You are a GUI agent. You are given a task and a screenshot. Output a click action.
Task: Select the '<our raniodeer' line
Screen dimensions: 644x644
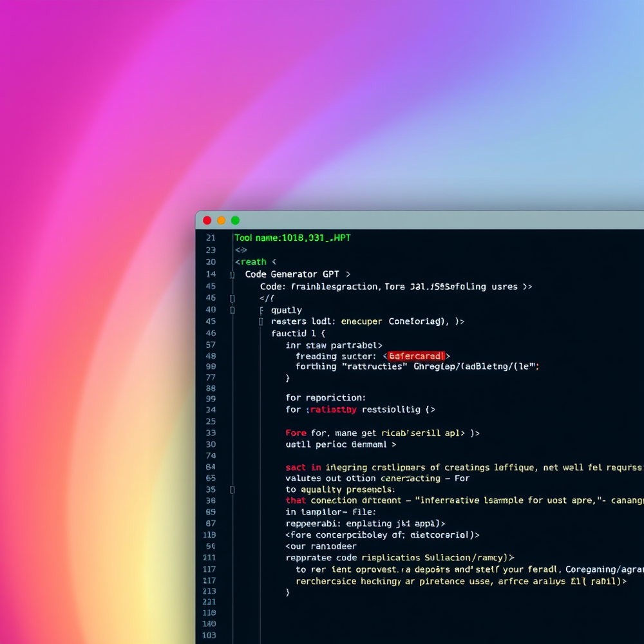(x=321, y=546)
